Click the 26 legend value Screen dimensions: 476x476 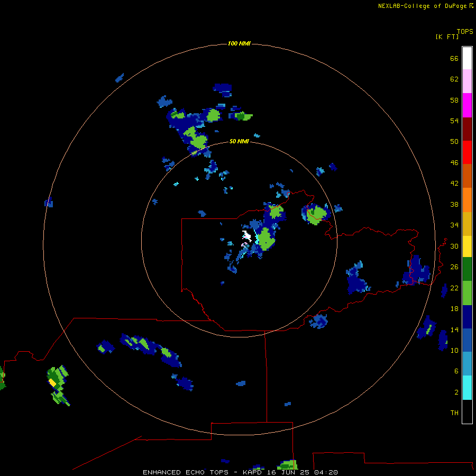tap(454, 267)
